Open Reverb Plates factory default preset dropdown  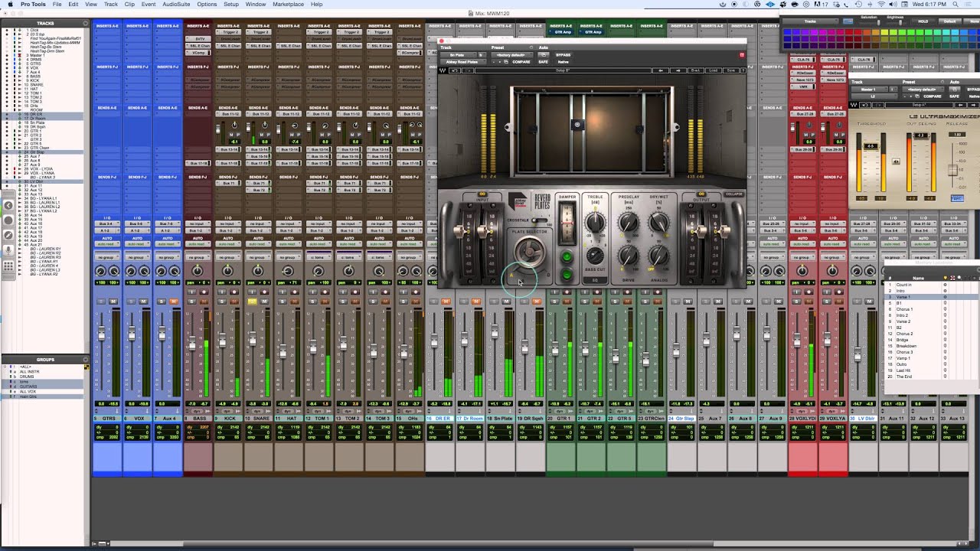pos(512,55)
